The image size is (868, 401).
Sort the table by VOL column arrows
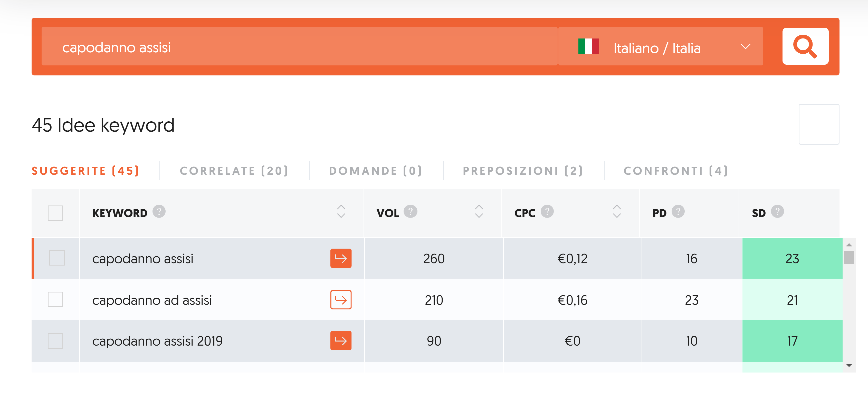click(479, 211)
